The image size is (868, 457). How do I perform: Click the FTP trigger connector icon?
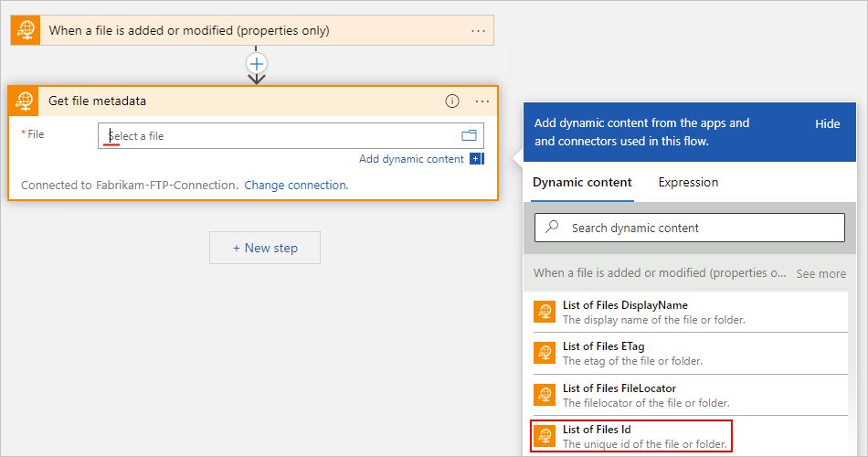[x=26, y=30]
